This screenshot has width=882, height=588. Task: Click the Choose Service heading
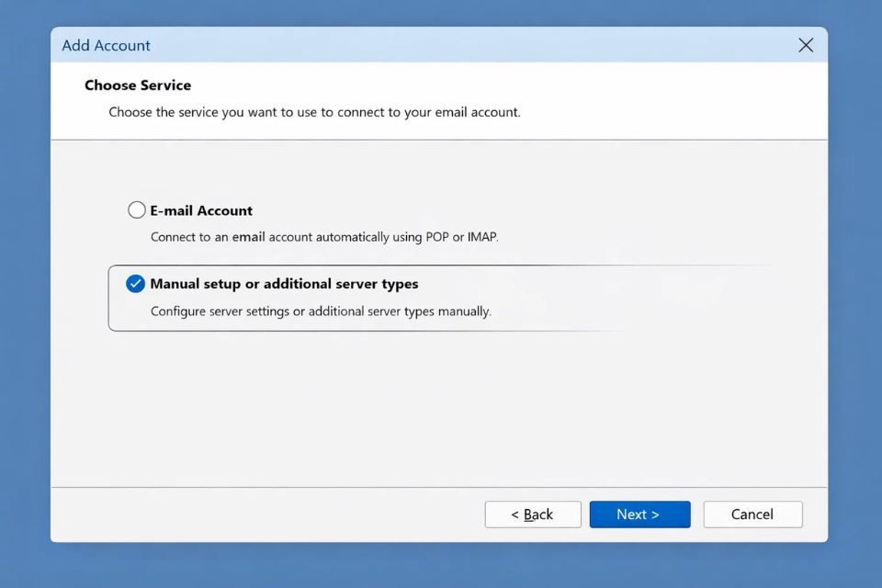point(138,85)
